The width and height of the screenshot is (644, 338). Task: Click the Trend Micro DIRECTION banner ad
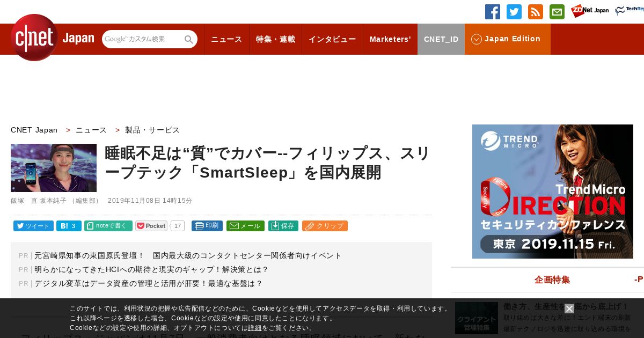click(553, 192)
